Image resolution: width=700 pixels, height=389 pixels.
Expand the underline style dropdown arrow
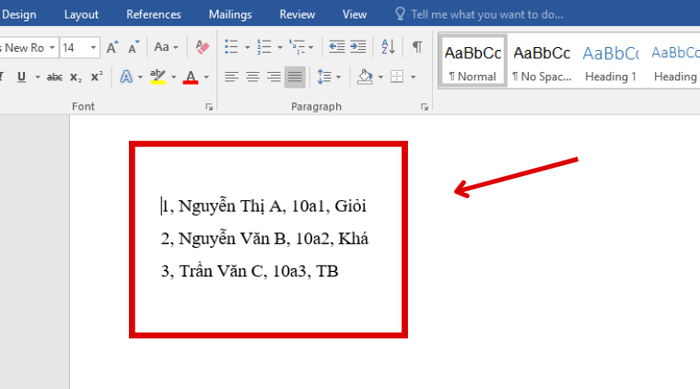(x=38, y=77)
